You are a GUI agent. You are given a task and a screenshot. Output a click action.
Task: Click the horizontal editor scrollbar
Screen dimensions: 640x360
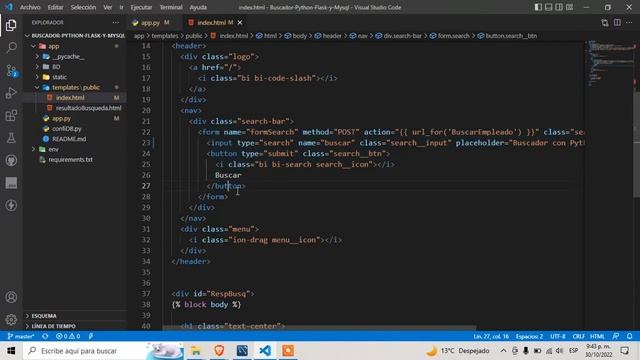click(x=319, y=328)
